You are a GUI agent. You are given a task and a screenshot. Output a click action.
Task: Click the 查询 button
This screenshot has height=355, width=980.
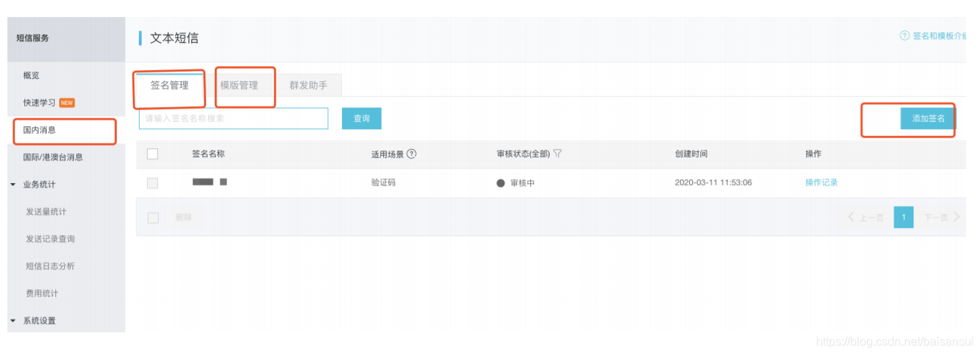point(362,118)
